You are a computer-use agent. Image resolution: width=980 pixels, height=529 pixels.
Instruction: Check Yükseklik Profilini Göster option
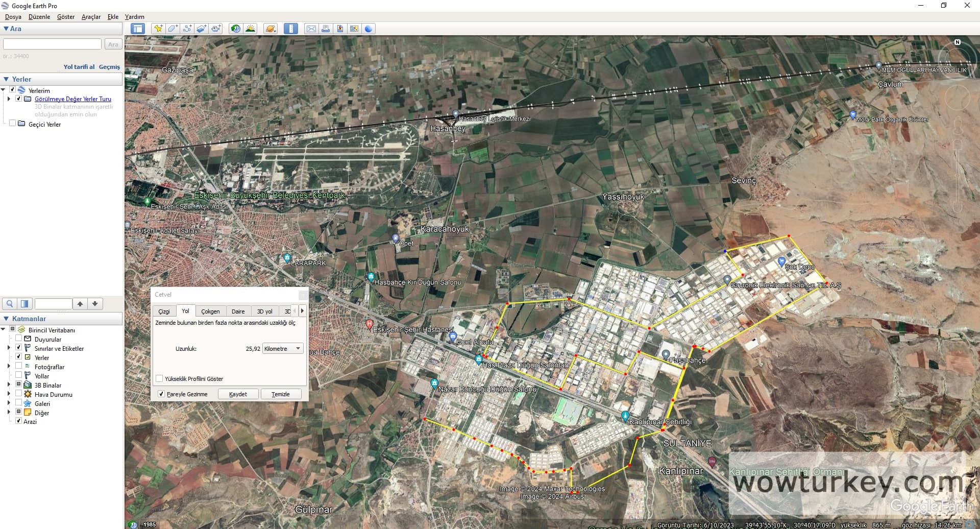159,378
